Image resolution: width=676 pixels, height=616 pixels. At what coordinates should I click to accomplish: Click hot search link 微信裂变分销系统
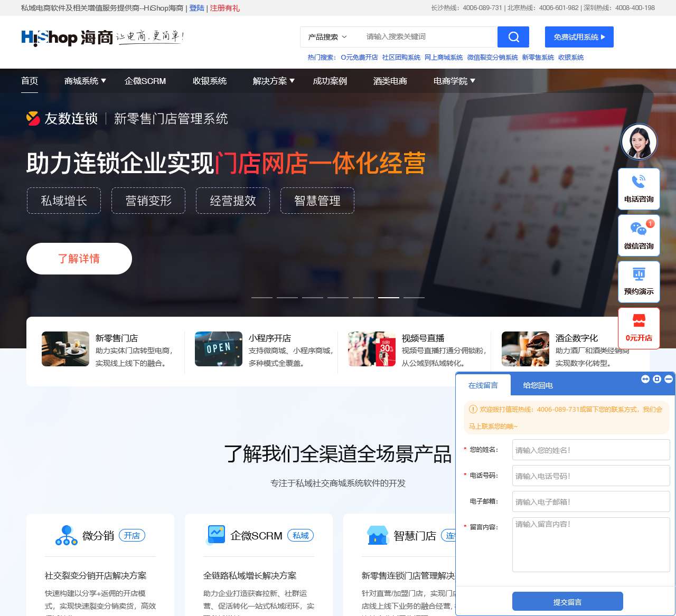(492, 58)
